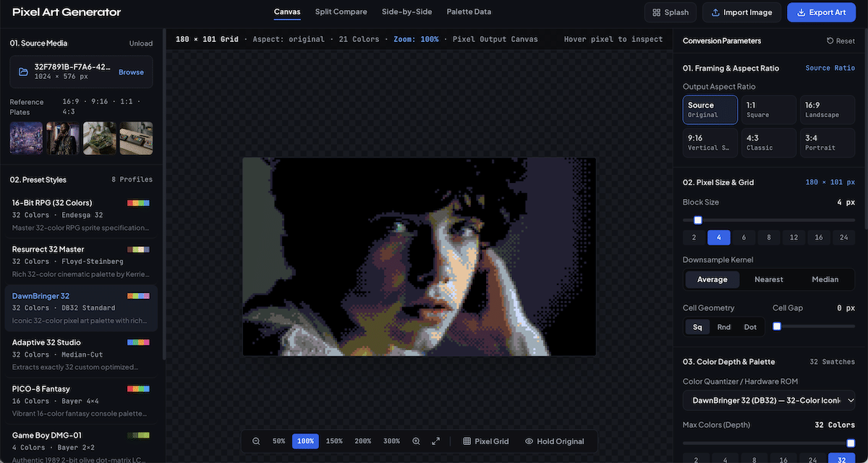Select Median downsample kernel

click(x=825, y=279)
